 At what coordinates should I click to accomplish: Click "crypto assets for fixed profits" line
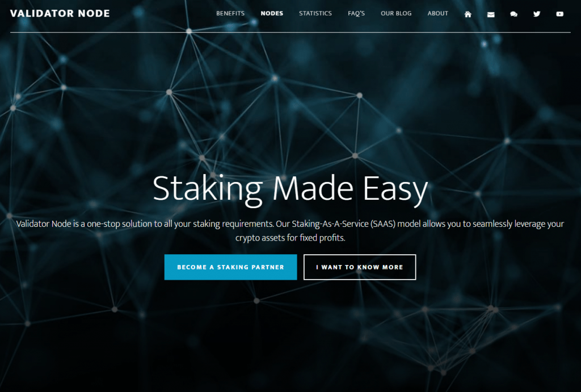(290, 238)
